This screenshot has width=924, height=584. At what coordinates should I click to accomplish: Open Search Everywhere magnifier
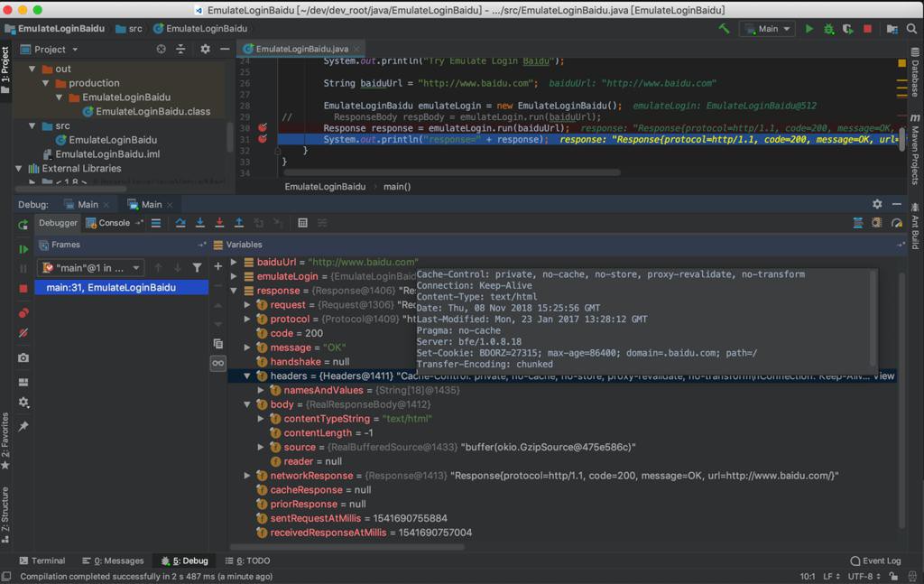point(911,28)
